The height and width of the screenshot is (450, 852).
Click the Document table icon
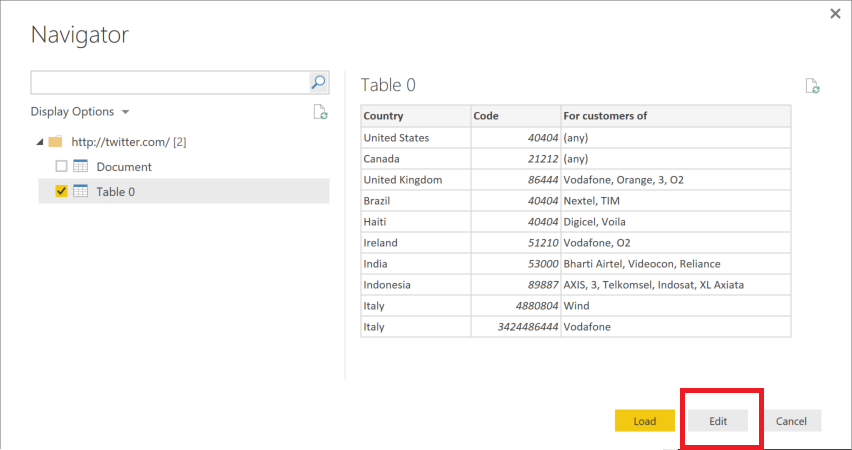click(x=80, y=167)
